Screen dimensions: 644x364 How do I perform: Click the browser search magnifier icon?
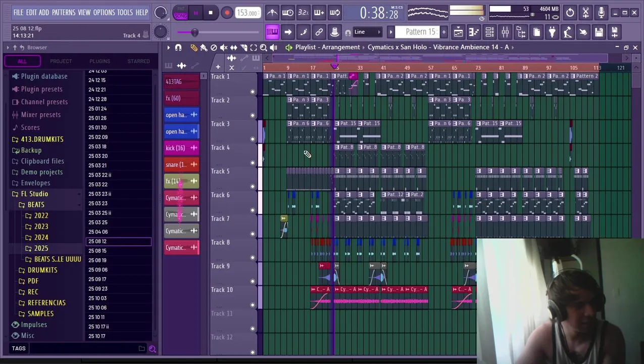[152, 348]
